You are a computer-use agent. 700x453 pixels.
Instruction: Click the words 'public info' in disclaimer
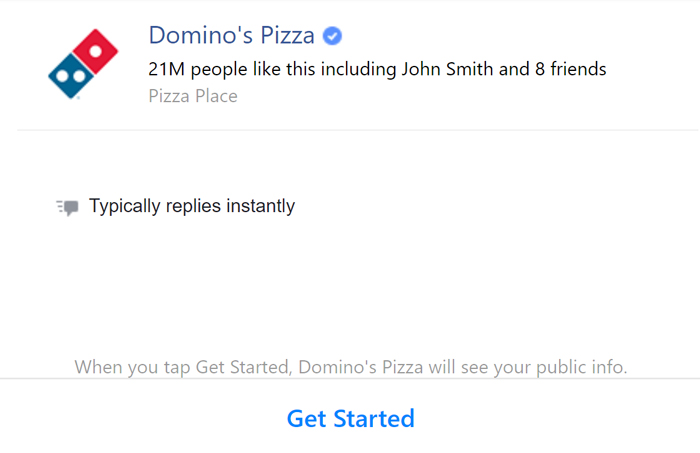(x=581, y=367)
